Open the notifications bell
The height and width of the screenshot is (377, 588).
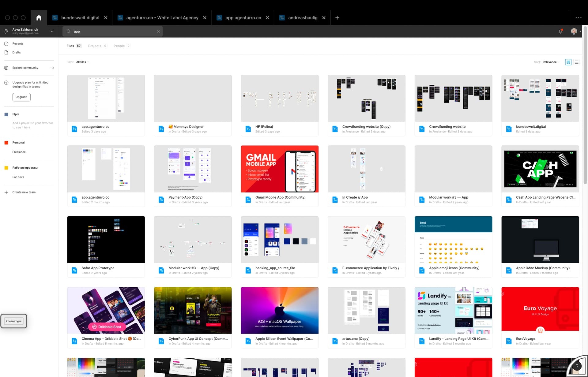click(560, 31)
